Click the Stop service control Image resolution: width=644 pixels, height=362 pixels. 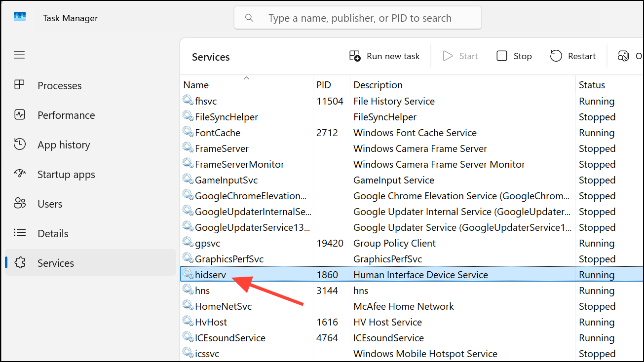513,56
